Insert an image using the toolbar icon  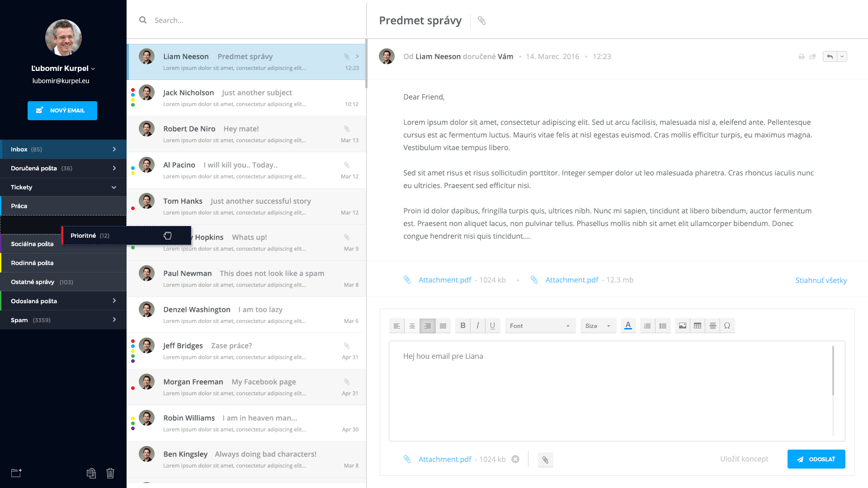pyautogui.click(x=682, y=326)
